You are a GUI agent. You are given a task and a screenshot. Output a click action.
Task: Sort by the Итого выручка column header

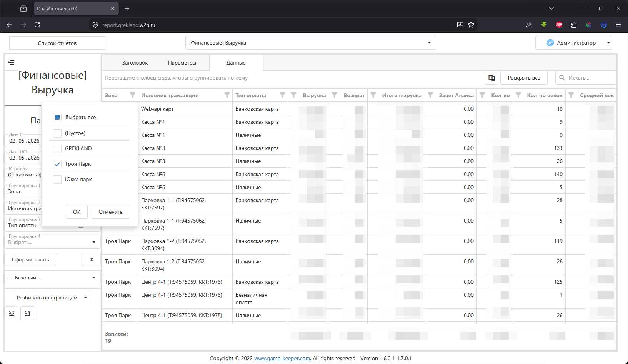(x=401, y=95)
